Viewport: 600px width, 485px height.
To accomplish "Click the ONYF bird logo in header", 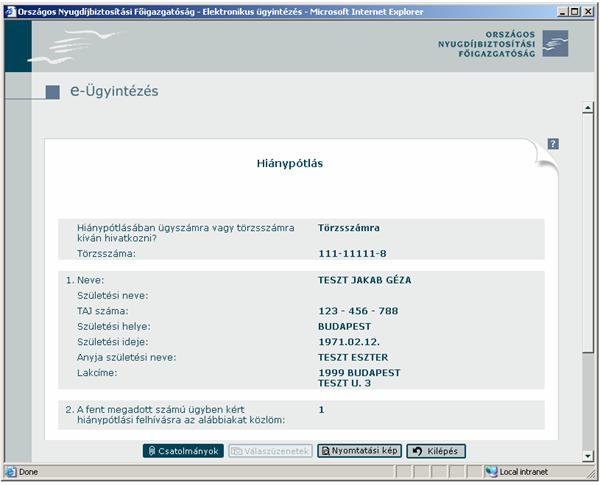I will pos(555,44).
